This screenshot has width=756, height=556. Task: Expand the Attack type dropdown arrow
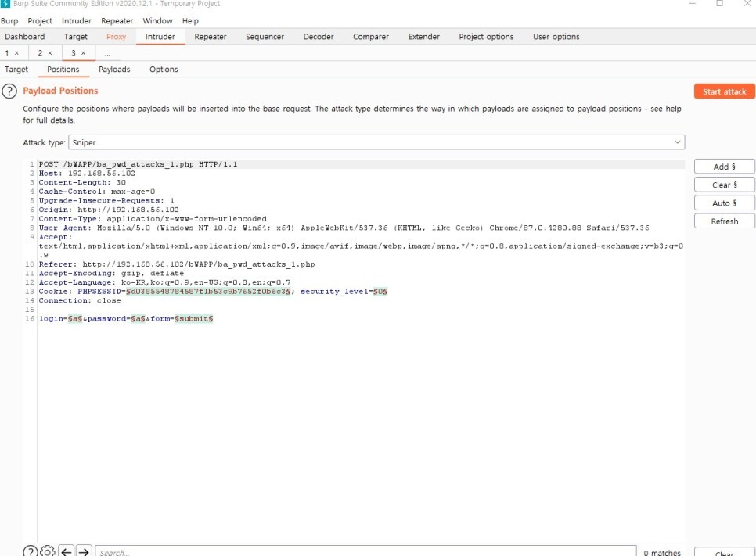point(677,142)
